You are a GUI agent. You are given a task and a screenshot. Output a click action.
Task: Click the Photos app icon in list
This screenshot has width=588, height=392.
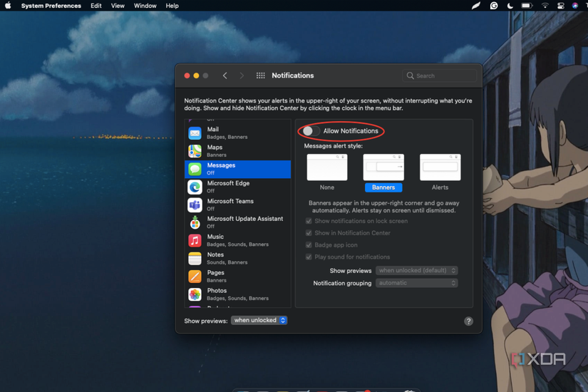point(195,294)
